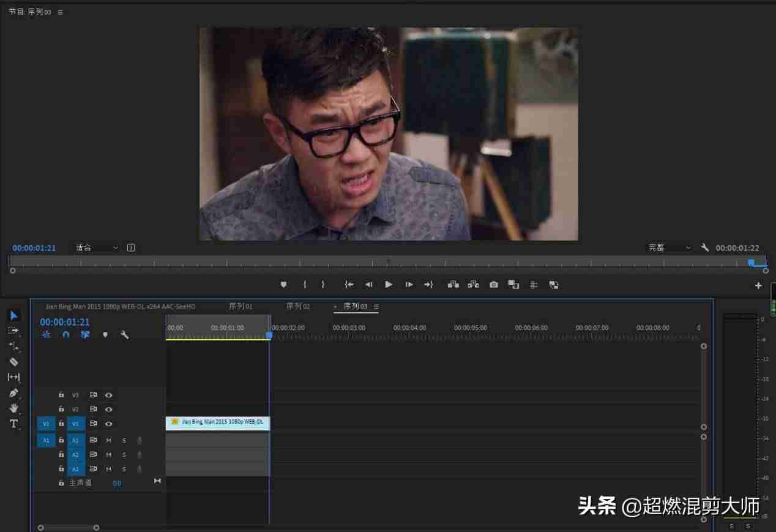Click the Extract button
The image size is (776, 532).
point(474,285)
